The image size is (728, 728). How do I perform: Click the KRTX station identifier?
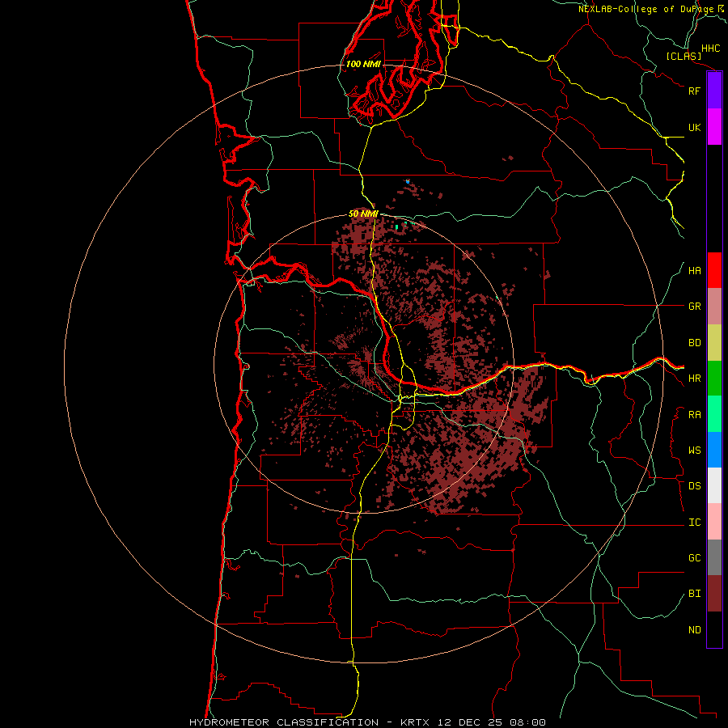coord(415,722)
